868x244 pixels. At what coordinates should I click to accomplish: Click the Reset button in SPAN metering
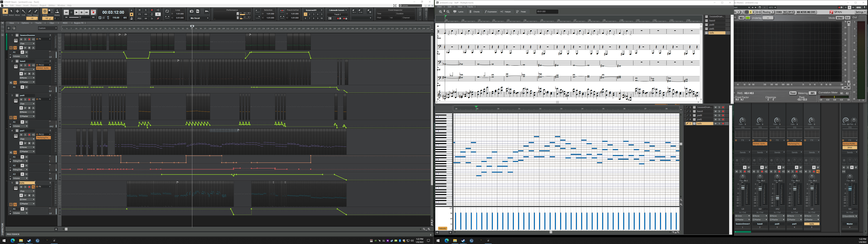tap(793, 93)
